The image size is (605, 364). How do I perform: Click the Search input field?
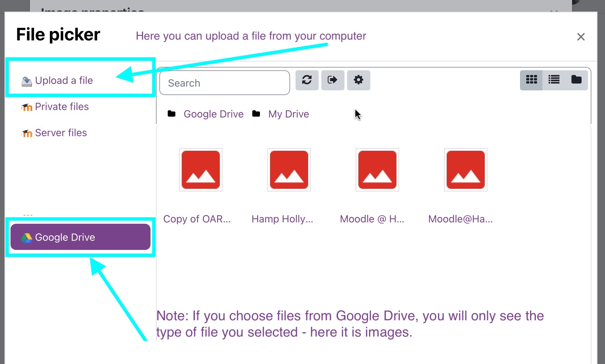point(225,83)
